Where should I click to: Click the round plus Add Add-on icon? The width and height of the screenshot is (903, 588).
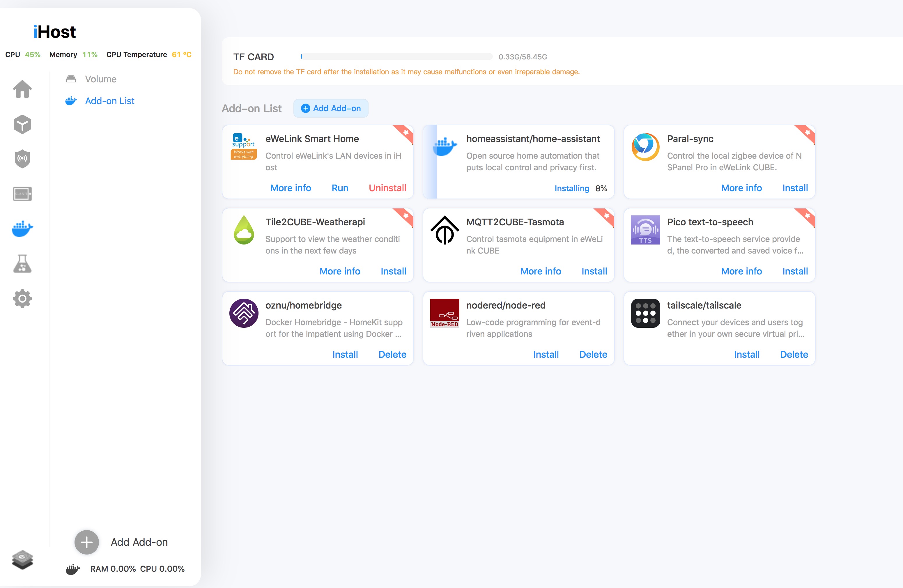point(86,542)
